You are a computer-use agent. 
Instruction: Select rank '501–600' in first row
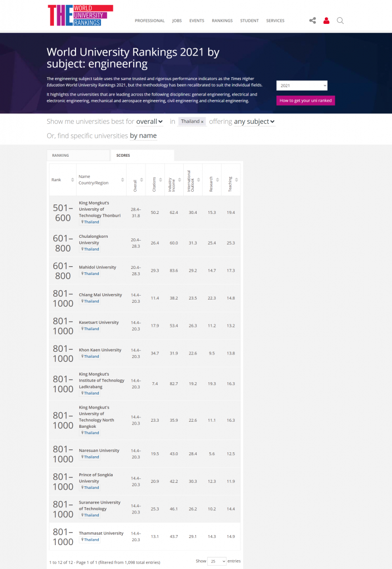click(63, 213)
